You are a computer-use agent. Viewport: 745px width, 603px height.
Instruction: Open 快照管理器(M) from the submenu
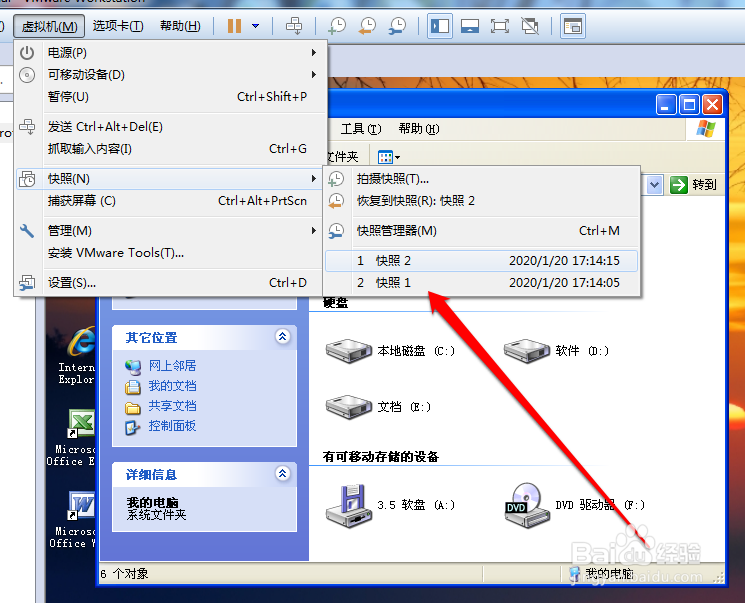pyautogui.click(x=481, y=231)
